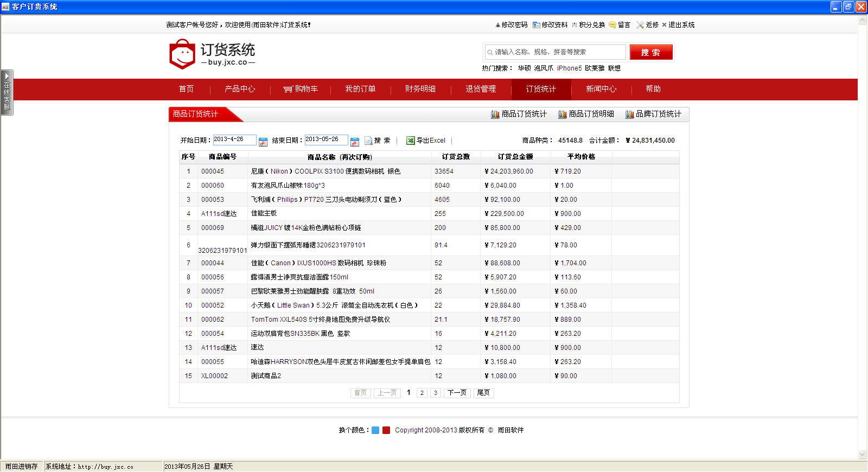This screenshot has width=868, height=472.
Task: Click the 搜索 filter button beside dates
Action: pos(378,141)
